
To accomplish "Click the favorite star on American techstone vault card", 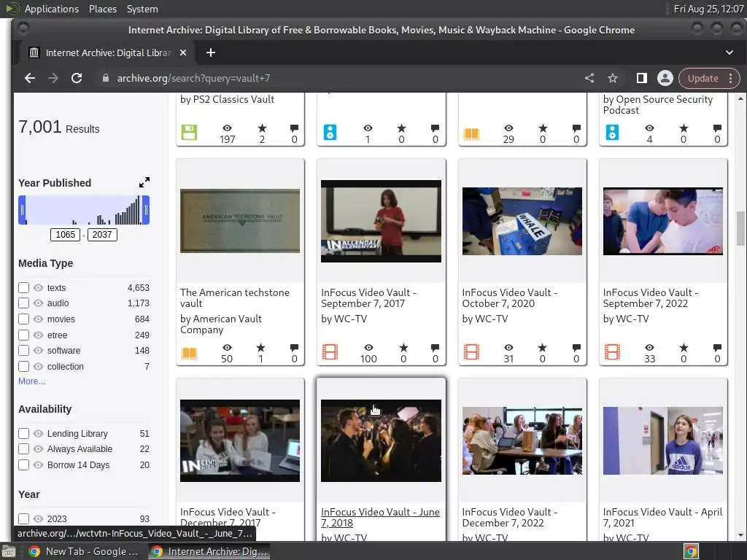I will [260, 348].
